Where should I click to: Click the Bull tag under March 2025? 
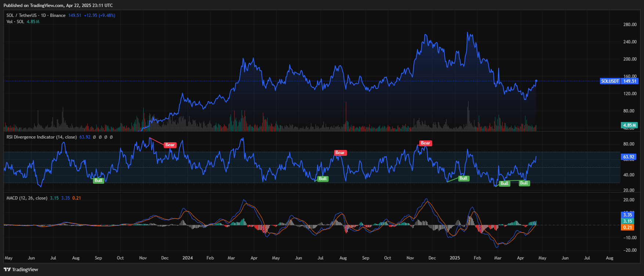[x=504, y=183]
